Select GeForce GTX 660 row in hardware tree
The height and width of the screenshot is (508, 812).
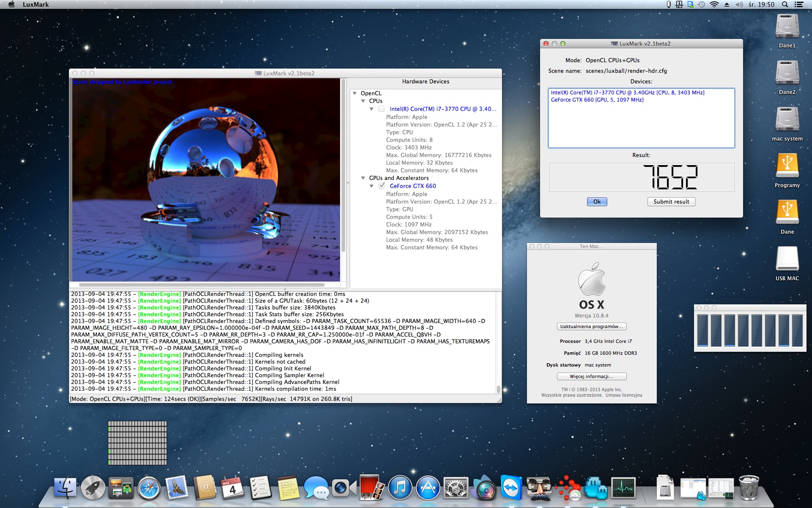click(413, 186)
